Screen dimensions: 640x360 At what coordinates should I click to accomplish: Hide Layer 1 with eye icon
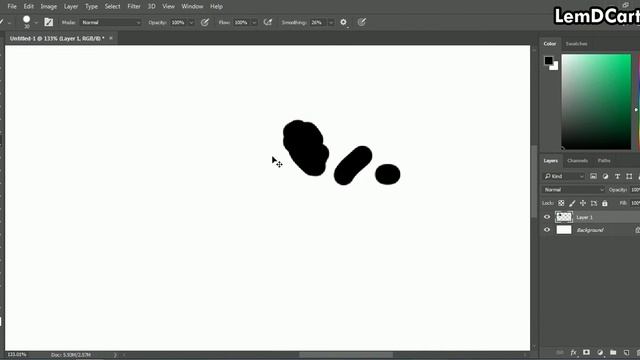click(547, 217)
